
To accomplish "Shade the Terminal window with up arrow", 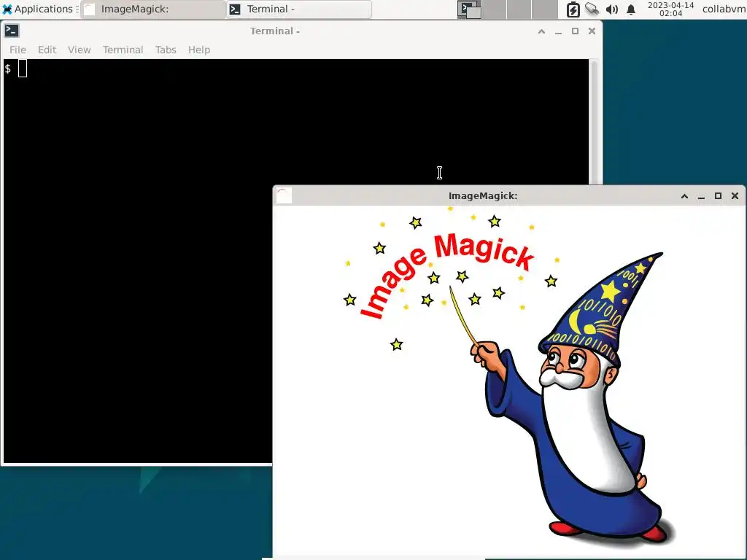I will [x=542, y=31].
